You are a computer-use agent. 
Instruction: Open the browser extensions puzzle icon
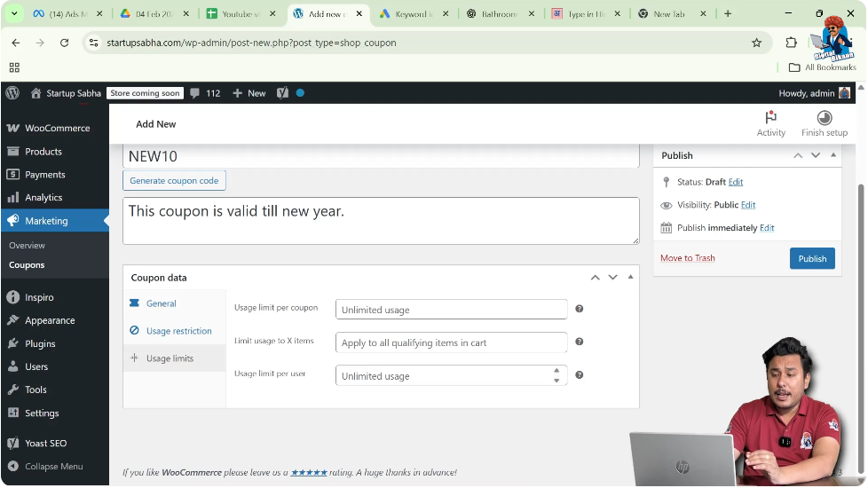coord(791,43)
